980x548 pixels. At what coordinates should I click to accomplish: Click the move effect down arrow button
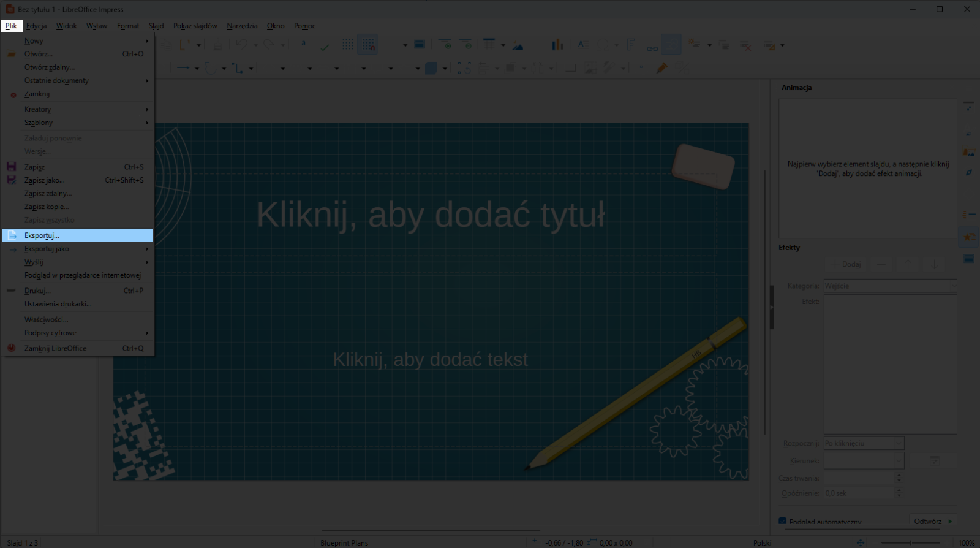[934, 264]
